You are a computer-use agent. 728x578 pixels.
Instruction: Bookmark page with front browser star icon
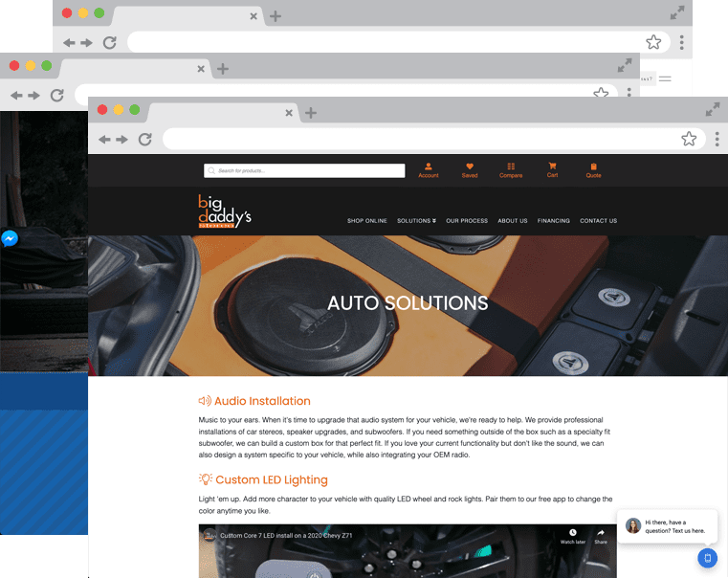pyautogui.click(x=689, y=139)
